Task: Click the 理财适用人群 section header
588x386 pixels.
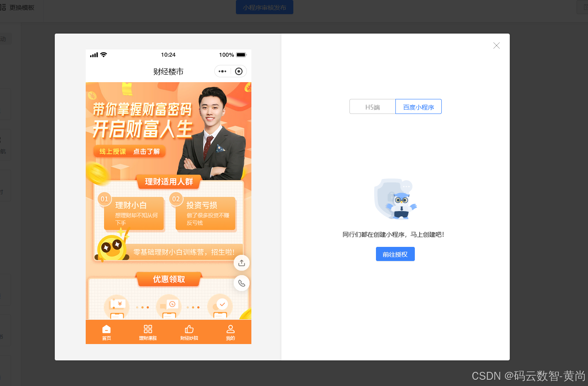Action: pyautogui.click(x=169, y=182)
